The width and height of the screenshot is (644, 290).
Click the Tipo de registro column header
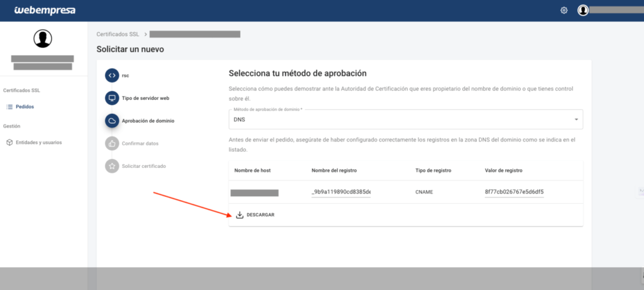click(x=433, y=170)
